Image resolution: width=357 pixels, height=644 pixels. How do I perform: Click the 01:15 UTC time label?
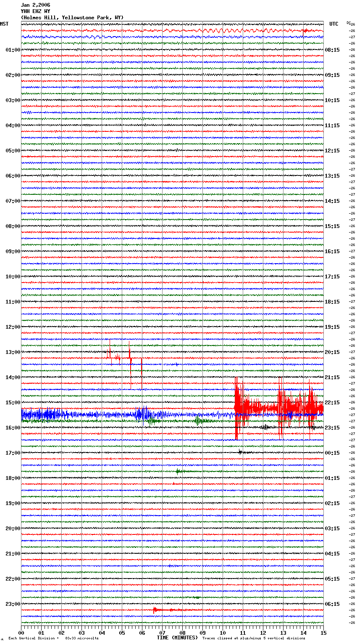coord(332,478)
